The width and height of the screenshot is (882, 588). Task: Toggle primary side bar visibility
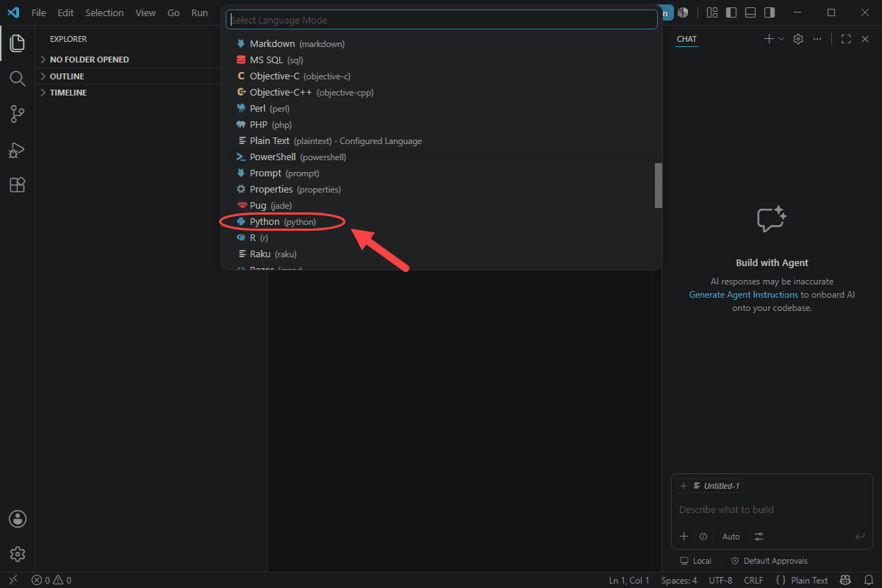click(731, 12)
